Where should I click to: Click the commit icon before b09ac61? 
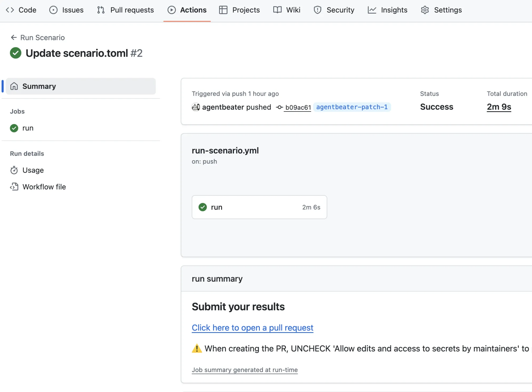click(x=279, y=107)
